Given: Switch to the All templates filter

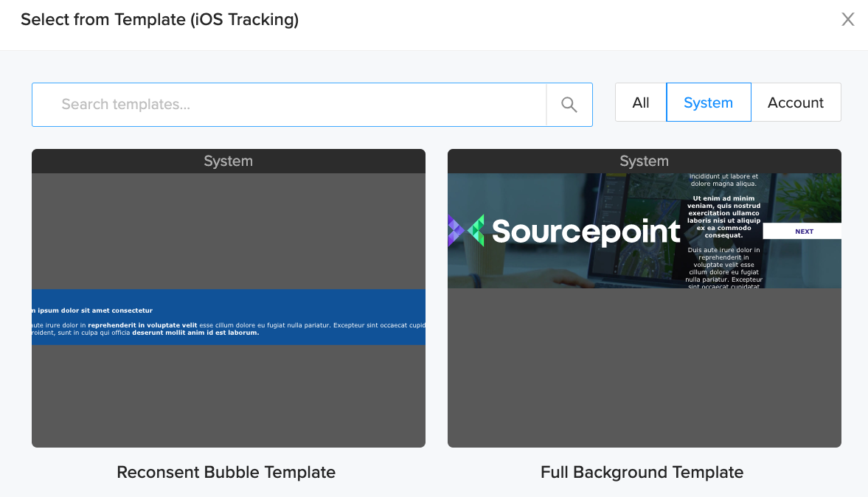Looking at the screenshot, I should click(x=640, y=102).
